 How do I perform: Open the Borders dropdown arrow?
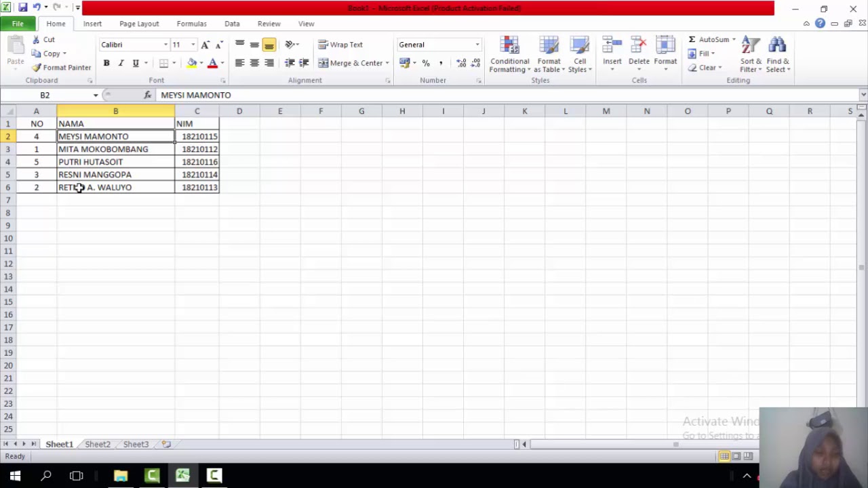tap(174, 63)
